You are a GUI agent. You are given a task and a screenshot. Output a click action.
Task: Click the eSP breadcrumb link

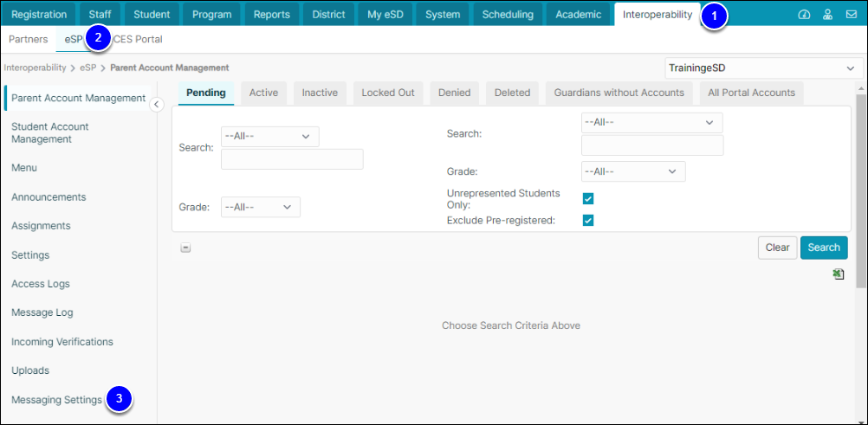tap(88, 68)
